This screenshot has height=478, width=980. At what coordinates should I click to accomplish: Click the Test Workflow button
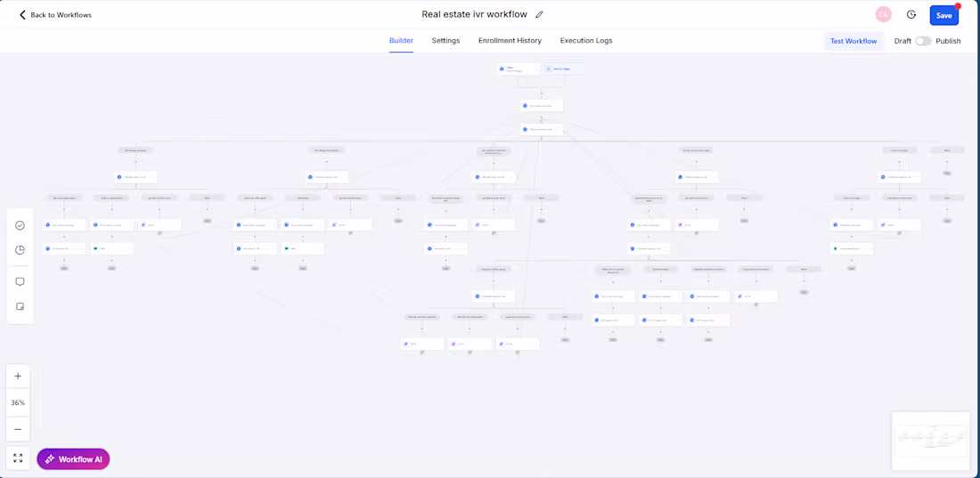coord(853,41)
